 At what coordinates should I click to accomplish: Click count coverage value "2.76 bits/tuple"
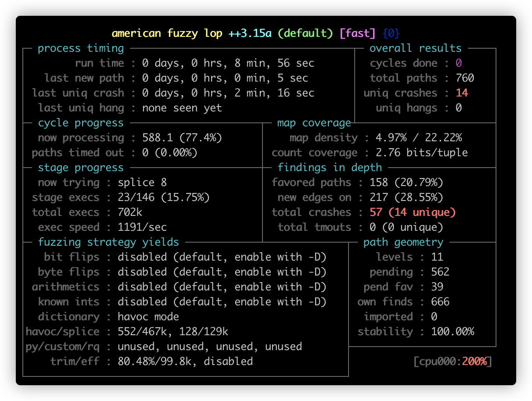tap(422, 153)
